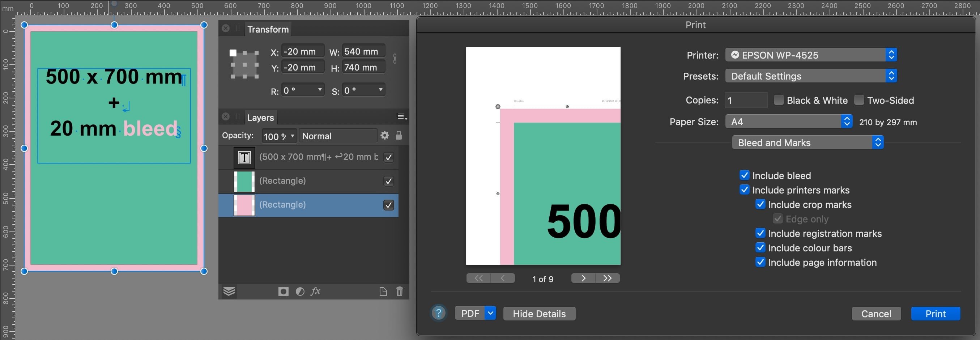This screenshot has width=980, height=340.
Task: Close the Layers panel
Action: (226, 117)
